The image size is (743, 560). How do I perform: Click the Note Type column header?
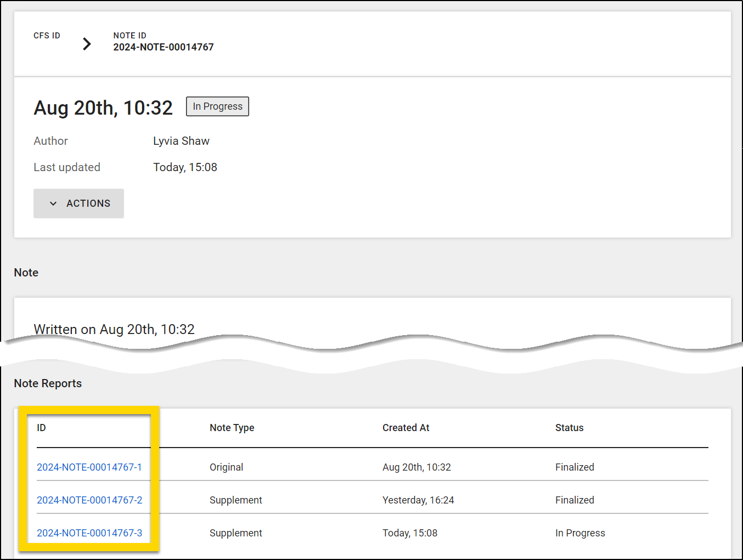[x=232, y=428]
